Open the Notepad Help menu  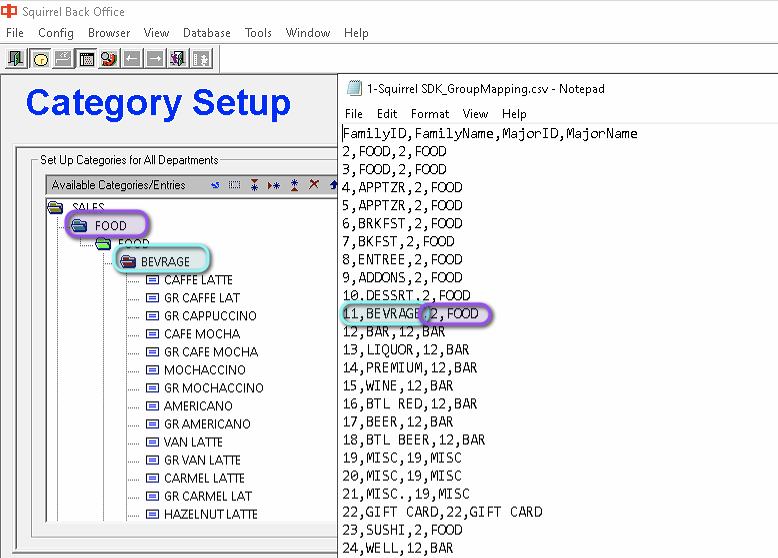coord(514,114)
